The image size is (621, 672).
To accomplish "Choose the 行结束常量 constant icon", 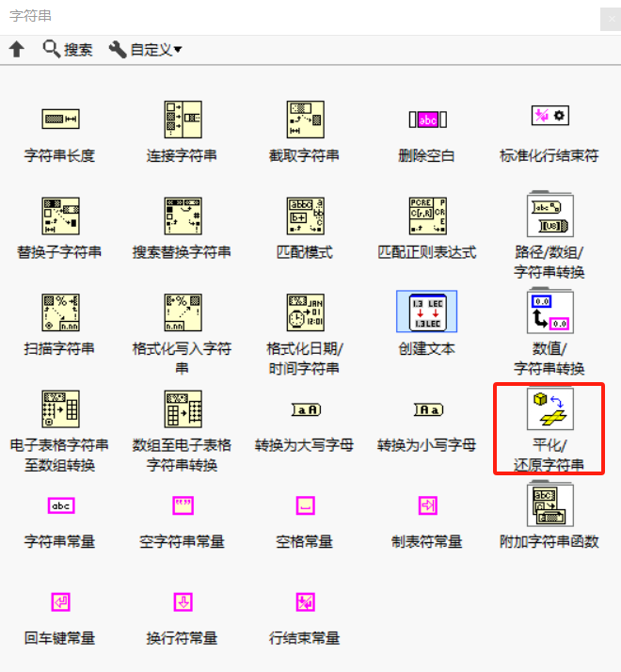I will (x=306, y=602).
